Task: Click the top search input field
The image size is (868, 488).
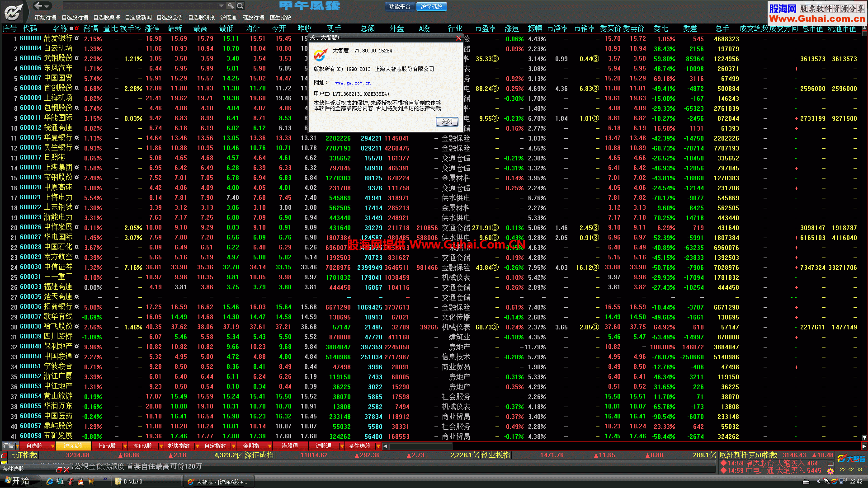Action: point(140,6)
